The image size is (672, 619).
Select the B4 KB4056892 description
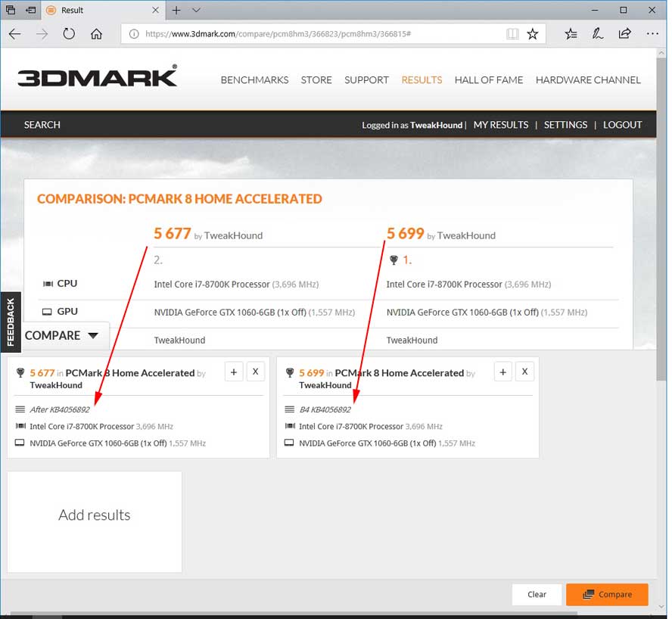pos(325,410)
